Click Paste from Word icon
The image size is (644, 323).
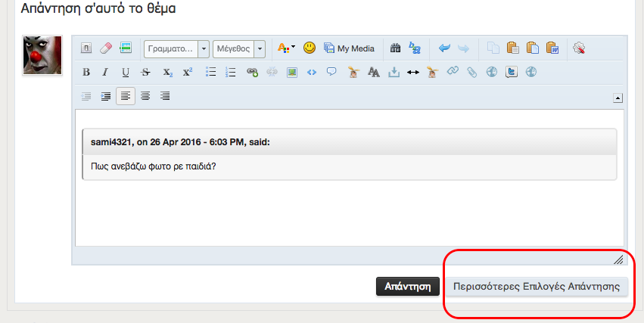552,48
